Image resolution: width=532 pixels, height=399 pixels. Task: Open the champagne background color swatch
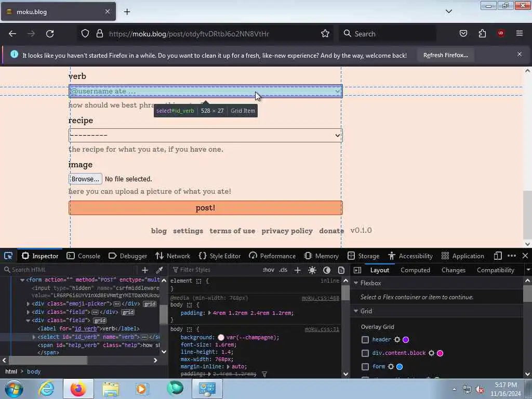(221, 337)
